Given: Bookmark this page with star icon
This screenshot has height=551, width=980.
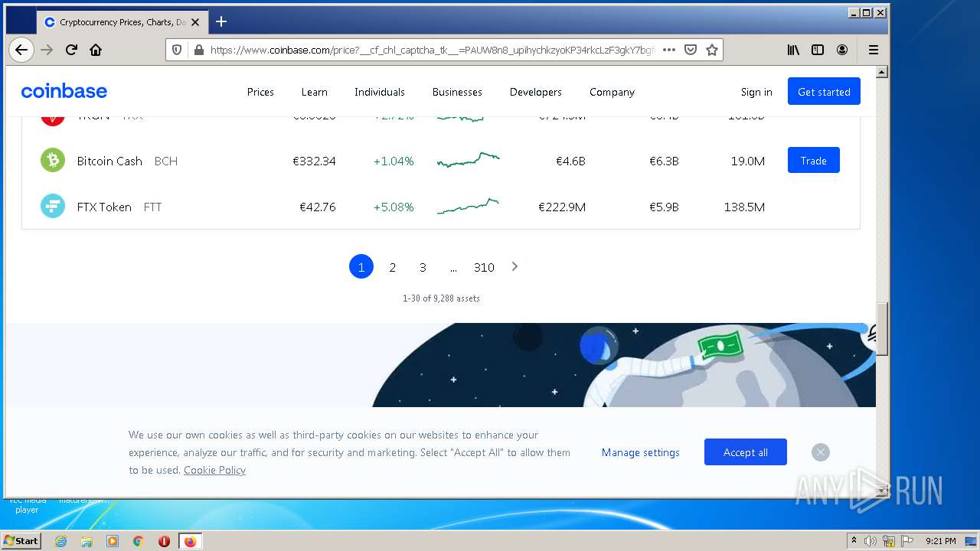Looking at the screenshot, I should (712, 50).
